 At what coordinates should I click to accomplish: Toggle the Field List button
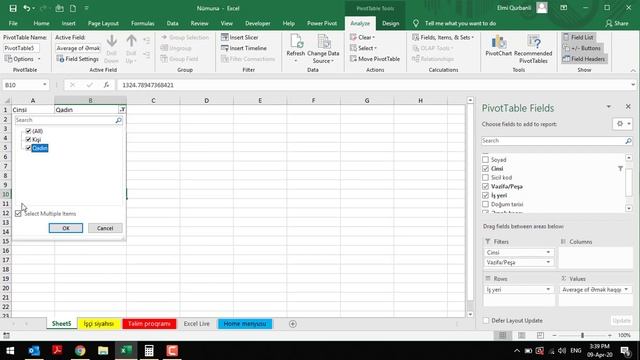click(x=578, y=37)
